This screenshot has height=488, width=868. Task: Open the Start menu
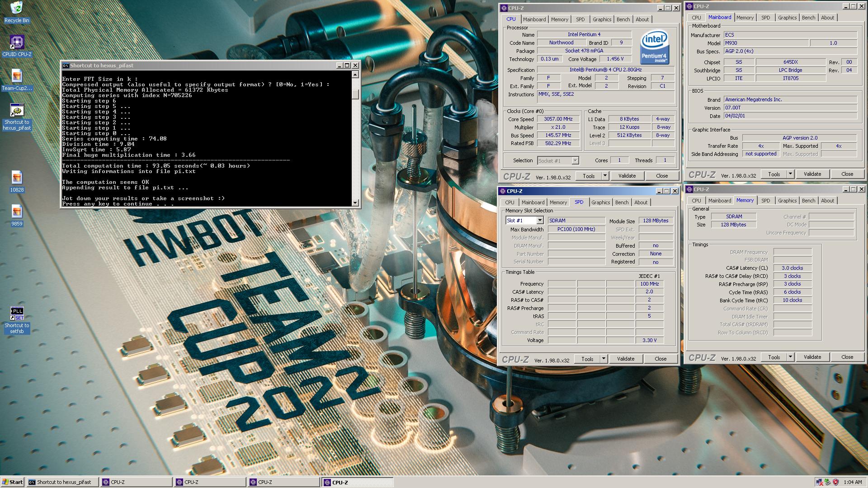click(12, 482)
